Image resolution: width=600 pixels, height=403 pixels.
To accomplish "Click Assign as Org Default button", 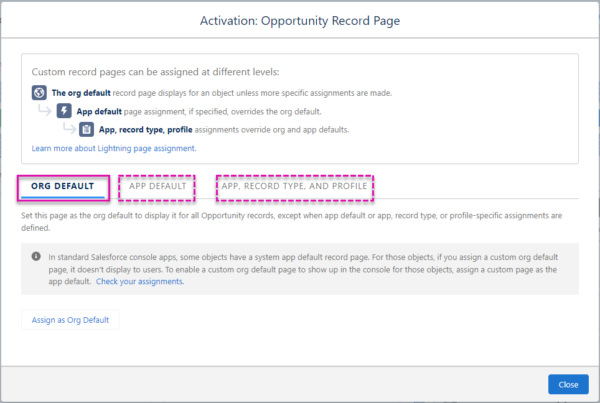I will pyautogui.click(x=70, y=320).
